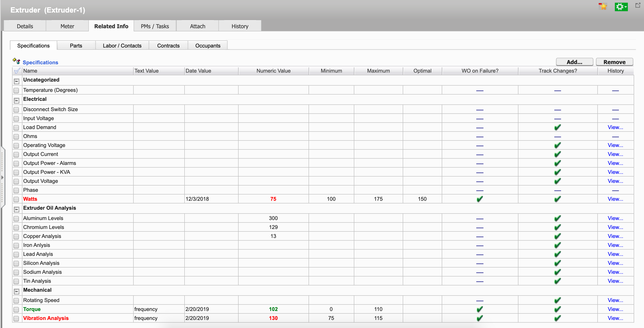Image resolution: width=644 pixels, height=328 pixels.
Task: Click the select-all checkmark header icon
Action: tap(17, 71)
